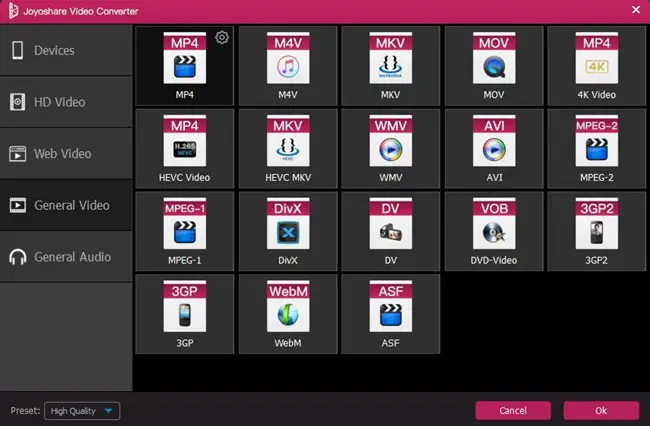Pick the HEVC MKV format

coord(288,149)
